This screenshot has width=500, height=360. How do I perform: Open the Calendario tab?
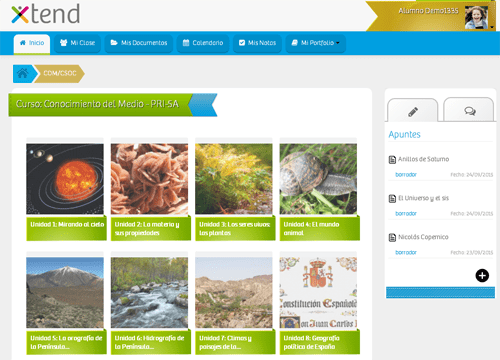click(x=203, y=43)
